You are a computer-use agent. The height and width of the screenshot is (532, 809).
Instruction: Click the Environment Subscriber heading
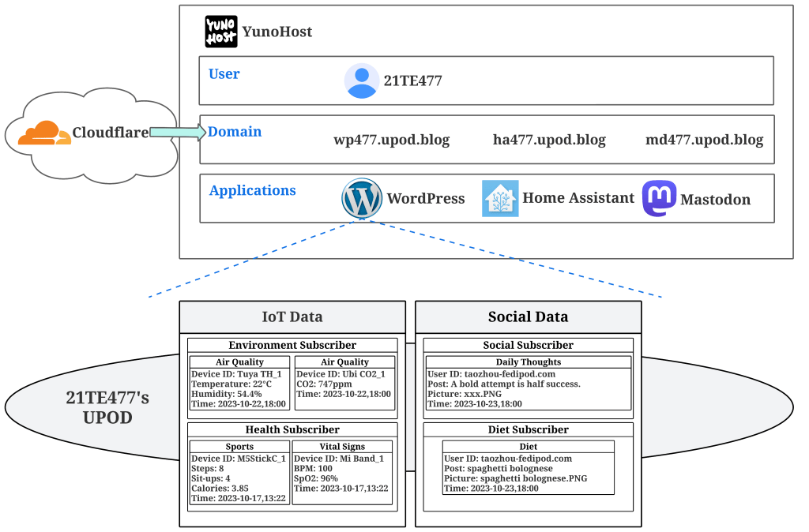[x=292, y=345]
